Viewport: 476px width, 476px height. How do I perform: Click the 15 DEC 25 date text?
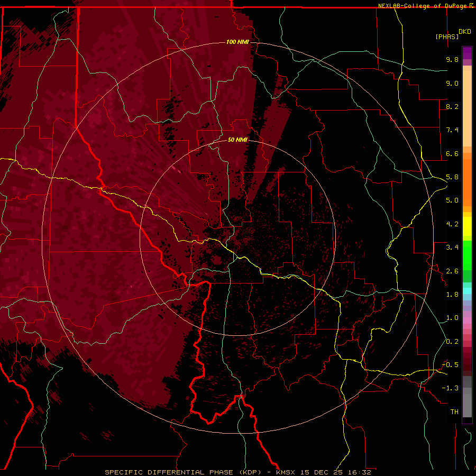(x=322, y=472)
